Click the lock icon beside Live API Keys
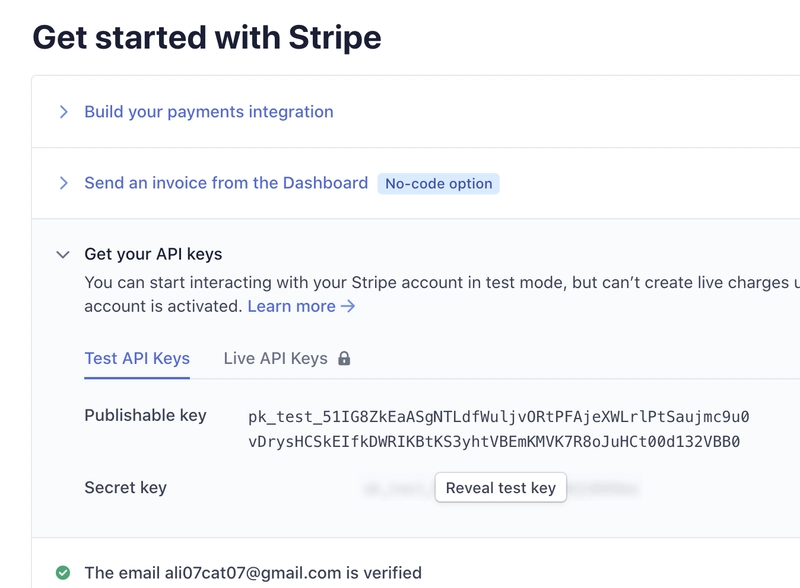 click(x=344, y=358)
